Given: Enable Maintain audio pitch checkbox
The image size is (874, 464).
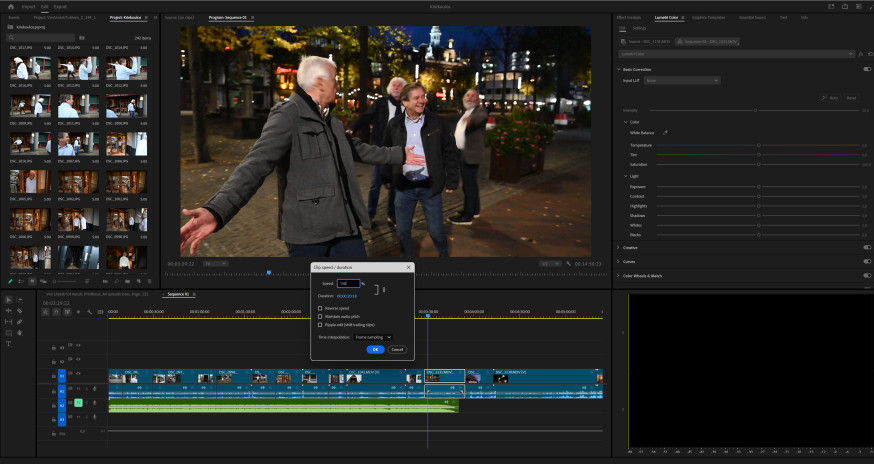Looking at the screenshot, I should tap(320, 316).
